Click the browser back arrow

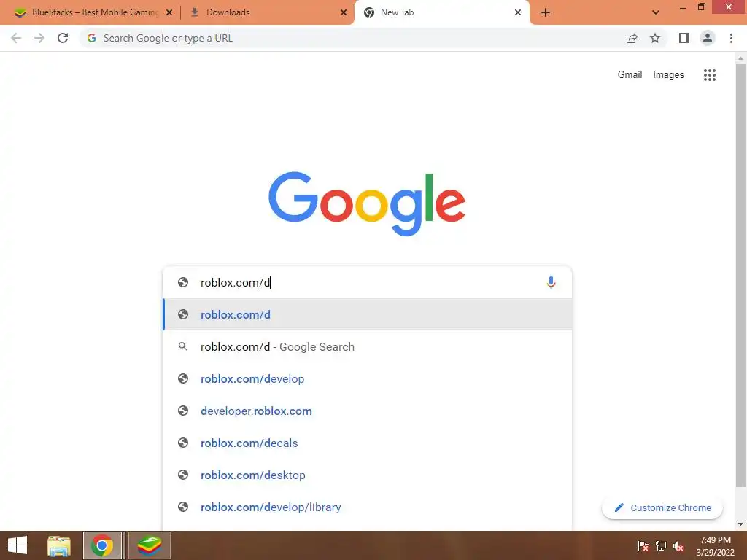click(16, 38)
